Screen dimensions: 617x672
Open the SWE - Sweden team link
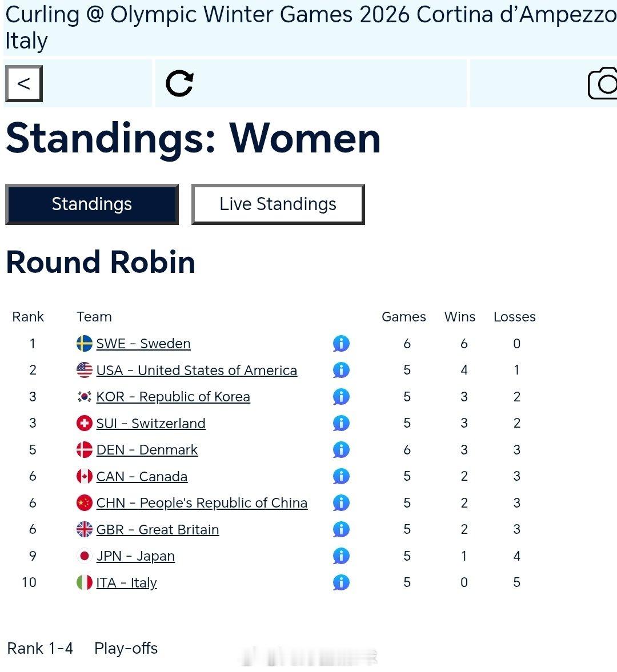point(143,344)
